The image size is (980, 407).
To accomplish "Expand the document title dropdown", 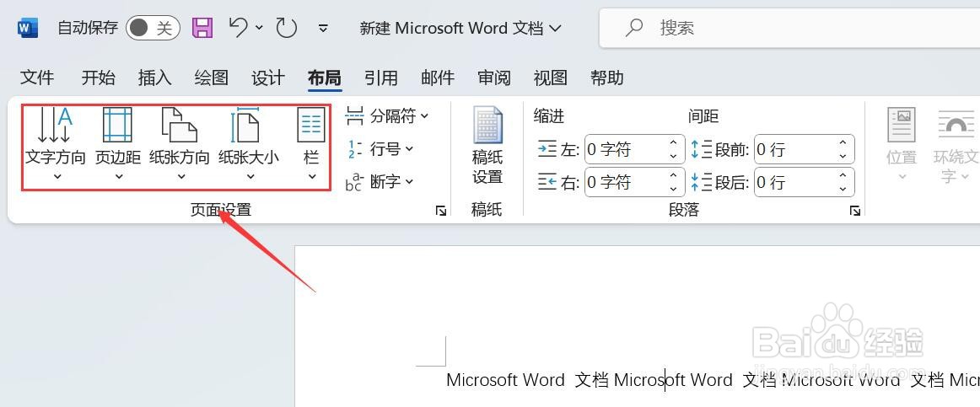I will [x=556, y=28].
